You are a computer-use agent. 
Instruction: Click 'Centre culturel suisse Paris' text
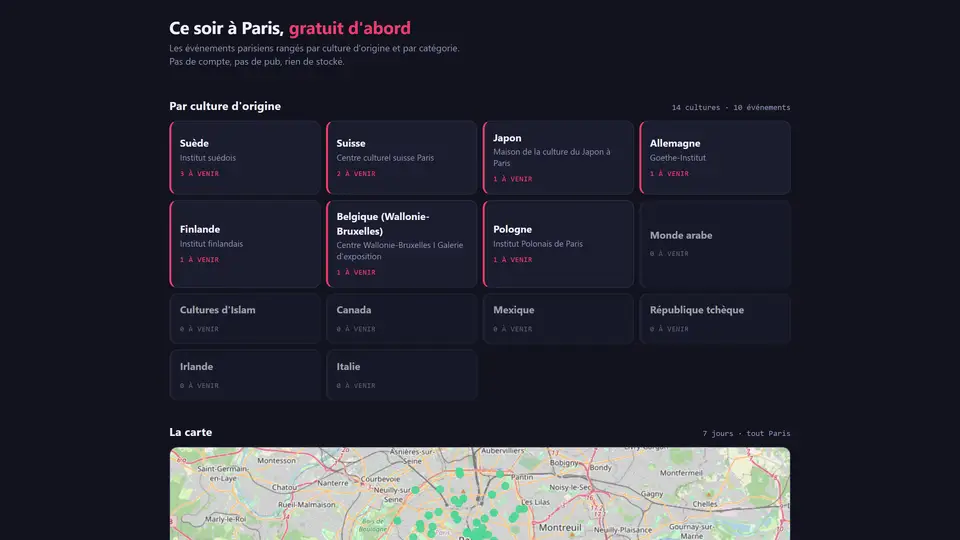tap(385, 157)
